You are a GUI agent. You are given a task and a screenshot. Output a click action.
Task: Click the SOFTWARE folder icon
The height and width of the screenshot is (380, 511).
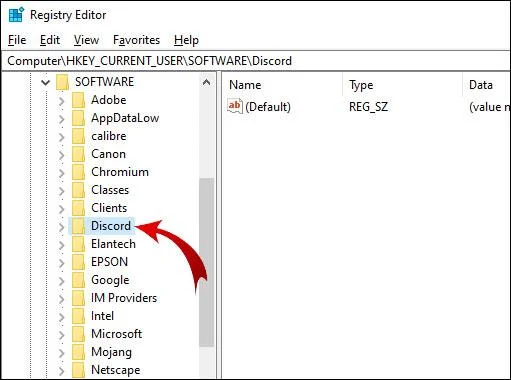coord(62,82)
